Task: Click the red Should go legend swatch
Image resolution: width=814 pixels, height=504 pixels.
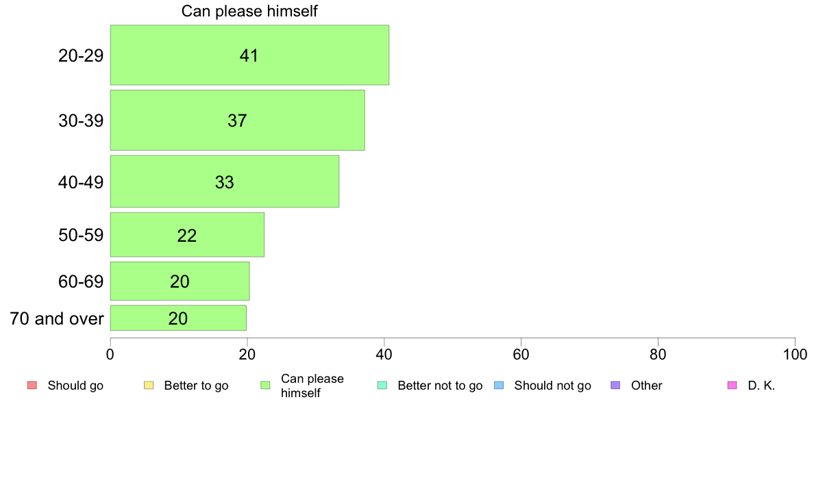Action: point(32,385)
